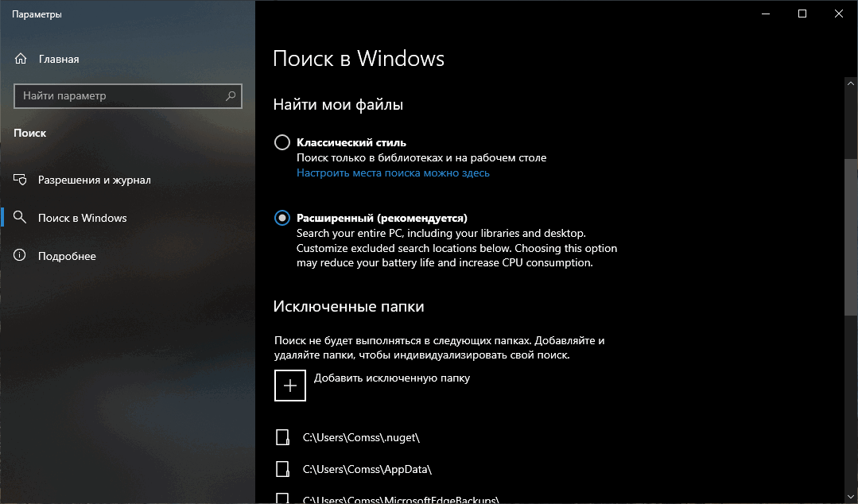Click folder icon next to .nuget path
Screen dimensions: 858x504
(x=282, y=437)
